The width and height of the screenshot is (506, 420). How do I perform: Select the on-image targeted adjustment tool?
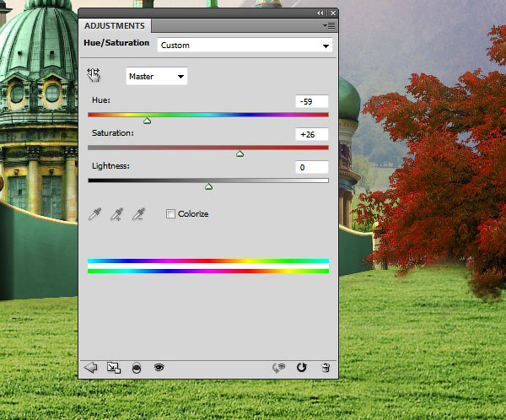94,76
